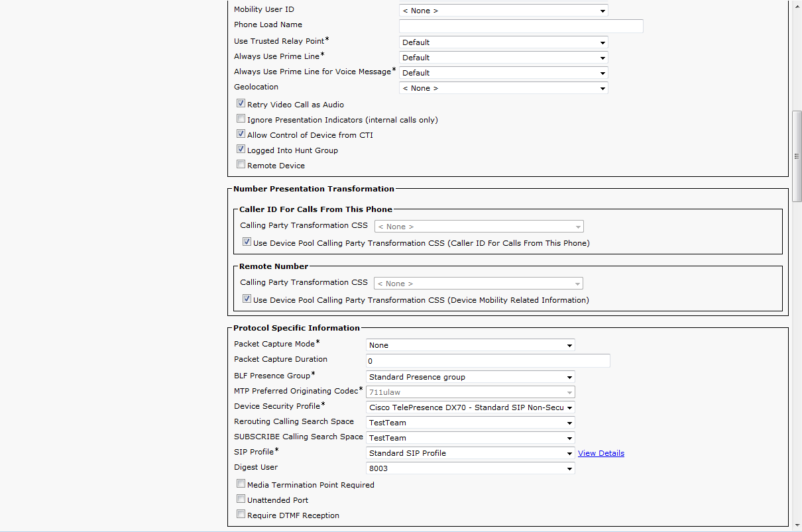The height and width of the screenshot is (532, 802).
Task: Enable Ignore Presentation Indicators checkbox
Action: coord(241,119)
